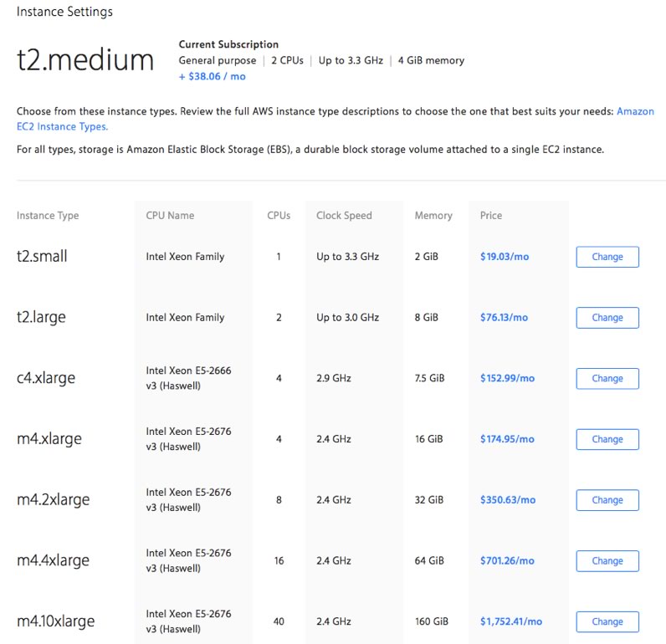
Task: Click Change button for m4.xlarge
Action: tap(607, 439)
